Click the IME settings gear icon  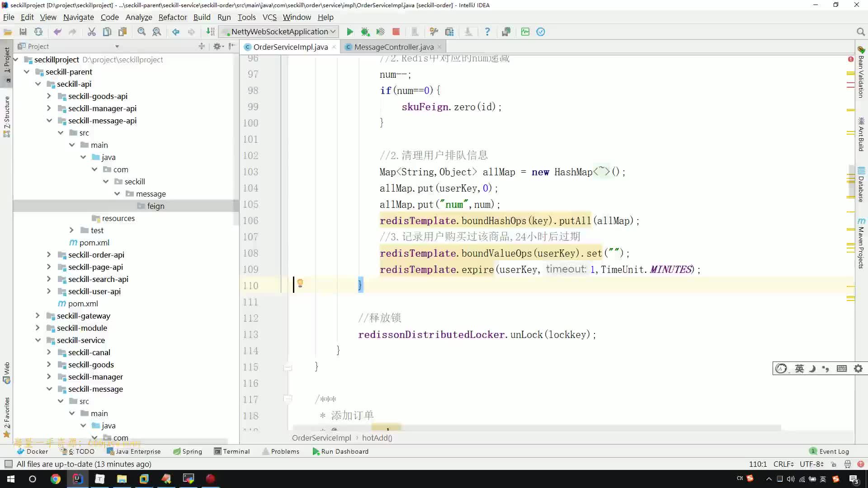858,369
